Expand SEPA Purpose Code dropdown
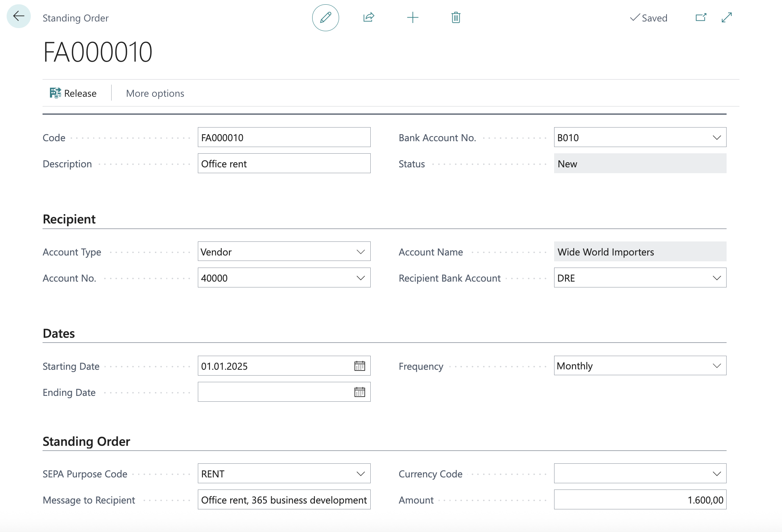Viewport: 782px width, 532px height. pos(361,473)
